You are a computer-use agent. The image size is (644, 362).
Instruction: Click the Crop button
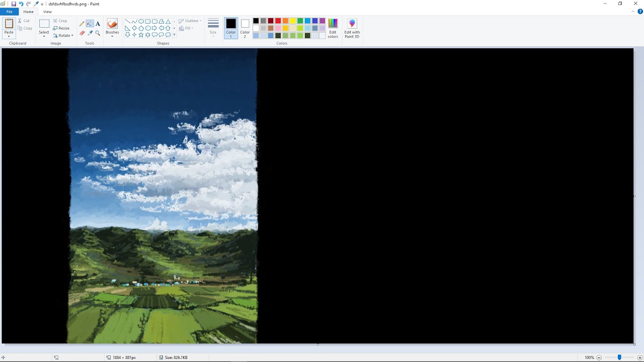click(x=60, y=21)
